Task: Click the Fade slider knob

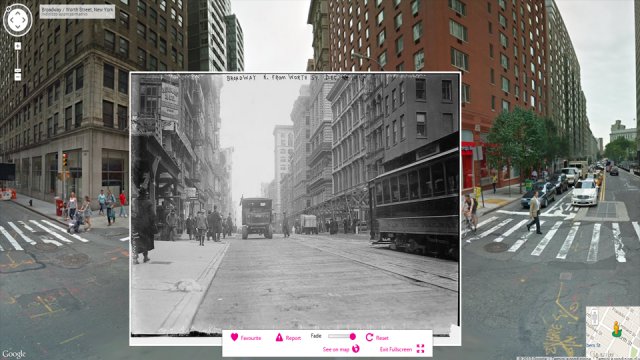Action: click(x=352, y=336)
